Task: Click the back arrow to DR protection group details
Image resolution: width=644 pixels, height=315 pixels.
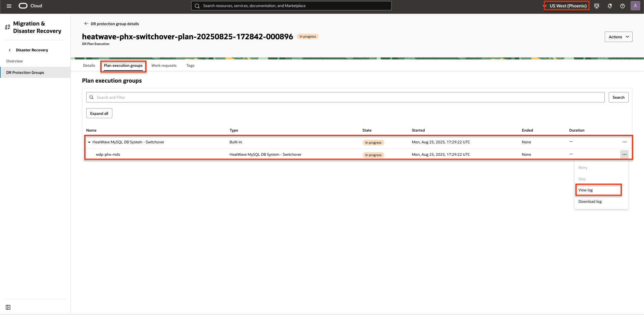Action: (x=86, y=24)
